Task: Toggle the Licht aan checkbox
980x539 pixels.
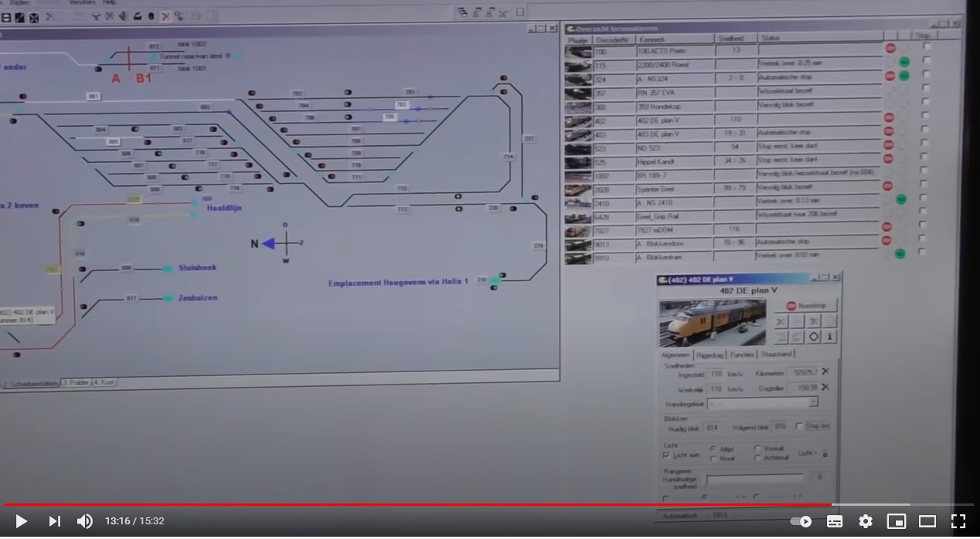Action: [666, 455]
